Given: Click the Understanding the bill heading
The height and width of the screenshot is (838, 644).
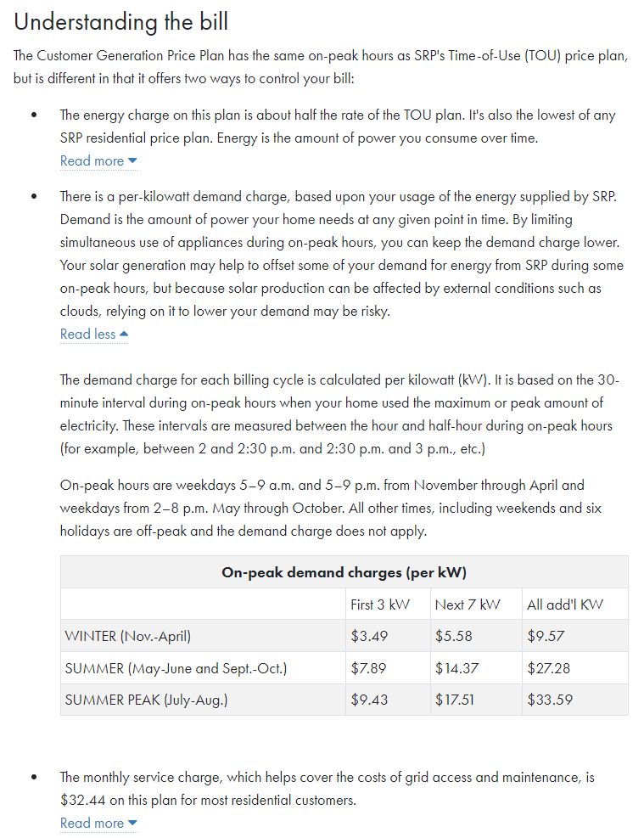Looking at the screenshot, I should pyautogui.click(x=121, y=22).
